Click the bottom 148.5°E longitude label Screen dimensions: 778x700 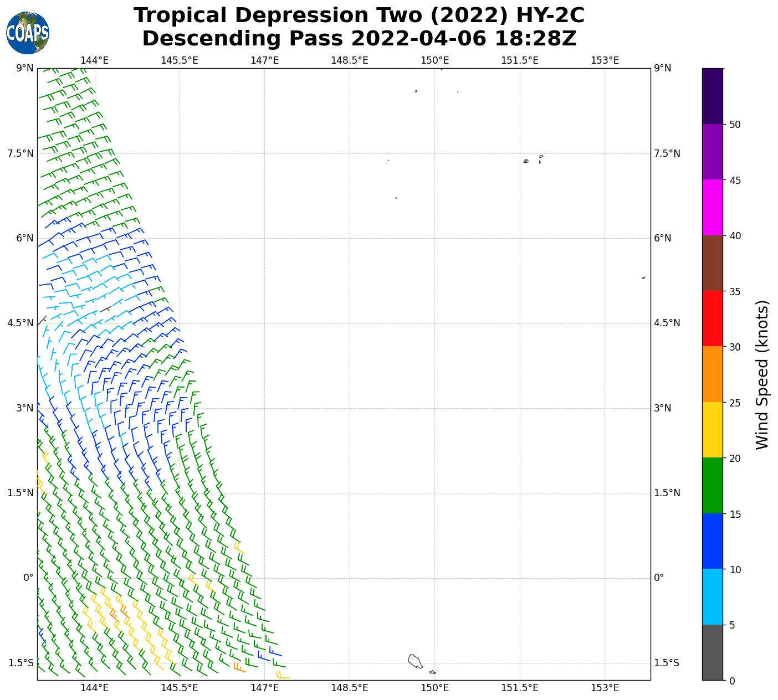pyautogui.click(x=349, y=688)
